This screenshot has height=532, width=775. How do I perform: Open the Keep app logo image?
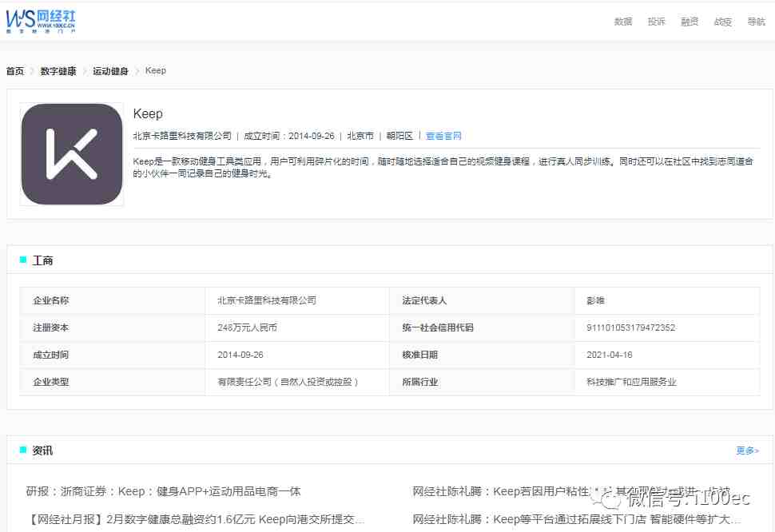72,154
